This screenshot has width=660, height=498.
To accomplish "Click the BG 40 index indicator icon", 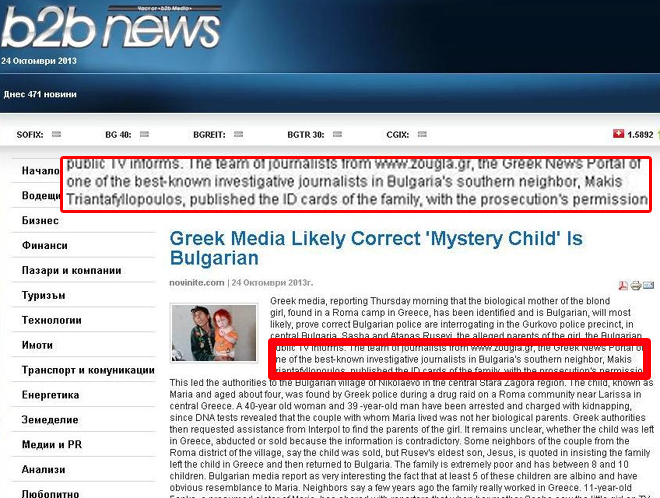I will 142,134.
